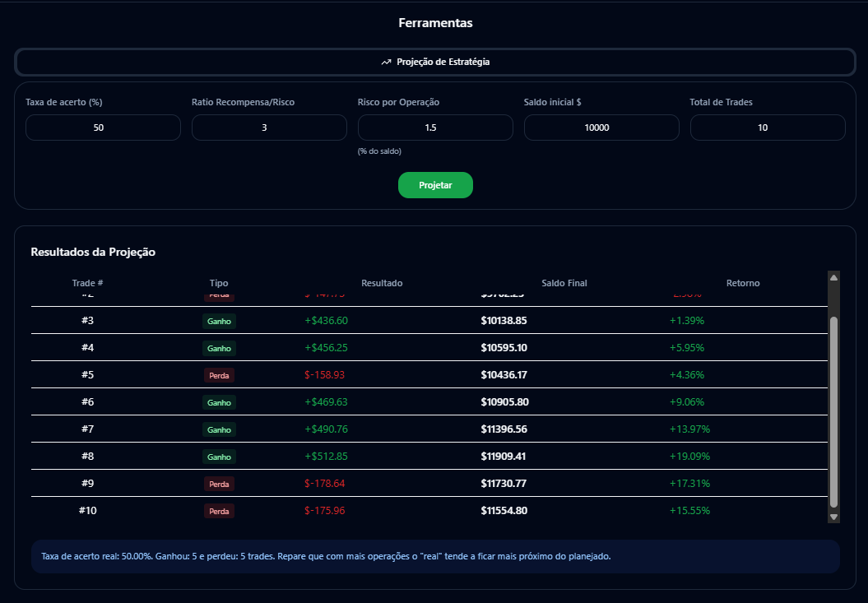Viewport: 868px width, 603px height.
Task: Click the Risco por Operação field showing 1.5
Action: click(x=435, y=128)
